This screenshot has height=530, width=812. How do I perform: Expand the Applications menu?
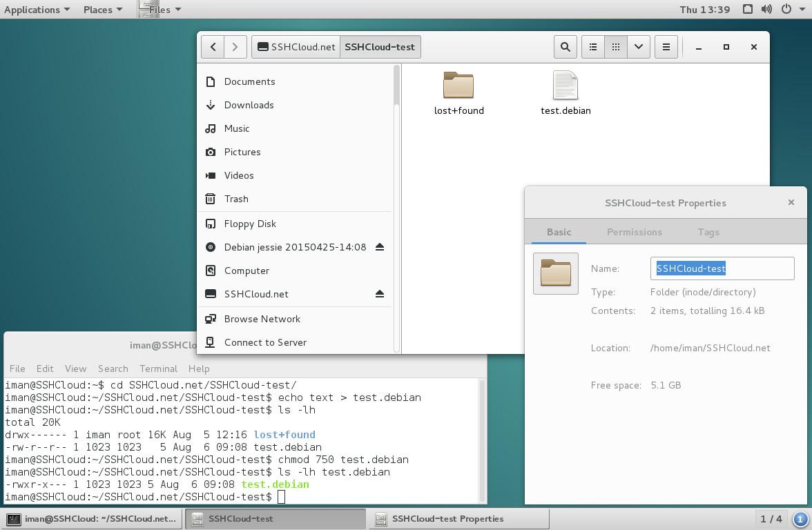click(37, 10)
